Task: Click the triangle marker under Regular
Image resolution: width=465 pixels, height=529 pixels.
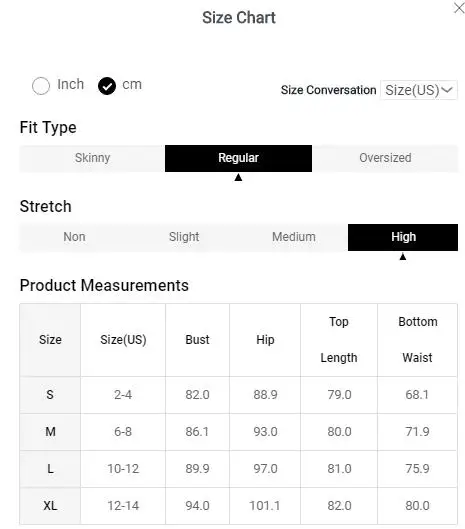Action: click(x=238, y=177)
